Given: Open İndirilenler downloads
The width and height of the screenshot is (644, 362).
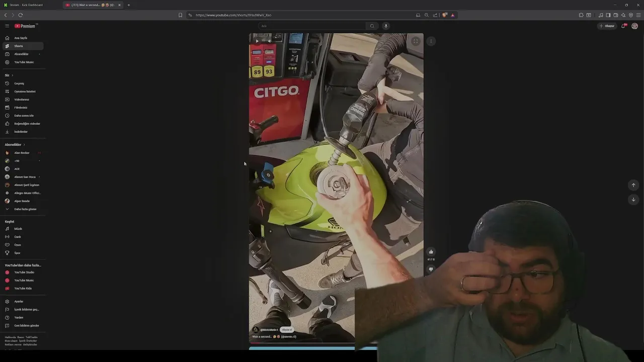Looking at the screenshot, I should tap(23, 132).
